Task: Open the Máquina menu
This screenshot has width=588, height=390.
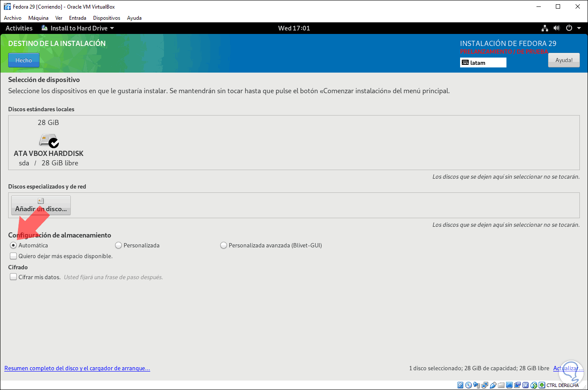Action: pos(38,18)
